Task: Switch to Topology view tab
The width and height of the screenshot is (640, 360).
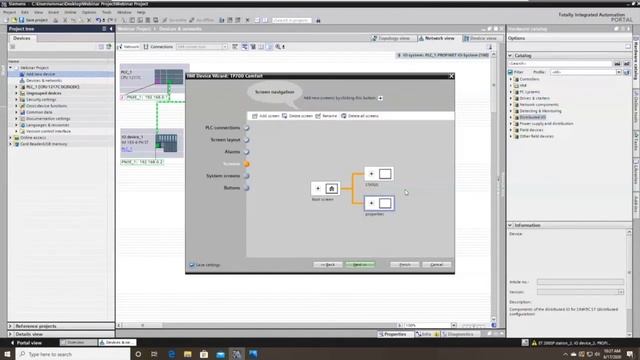Action: [391, 38]
